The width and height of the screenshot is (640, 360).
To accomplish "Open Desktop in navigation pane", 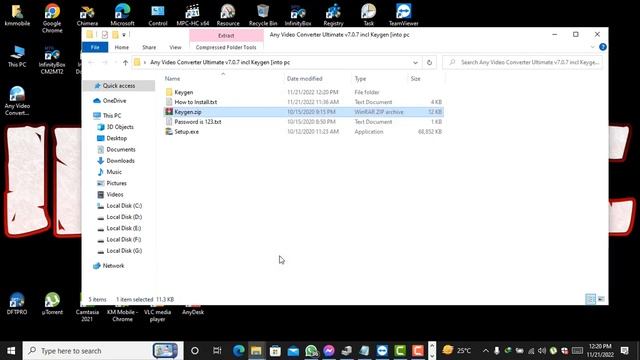I will [116, 138].
